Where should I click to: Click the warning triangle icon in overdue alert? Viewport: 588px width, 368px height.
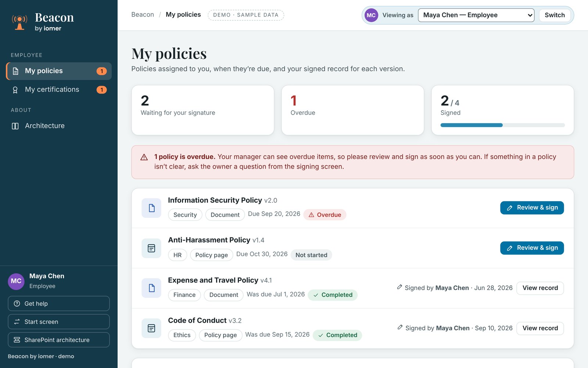pos(144,157)
